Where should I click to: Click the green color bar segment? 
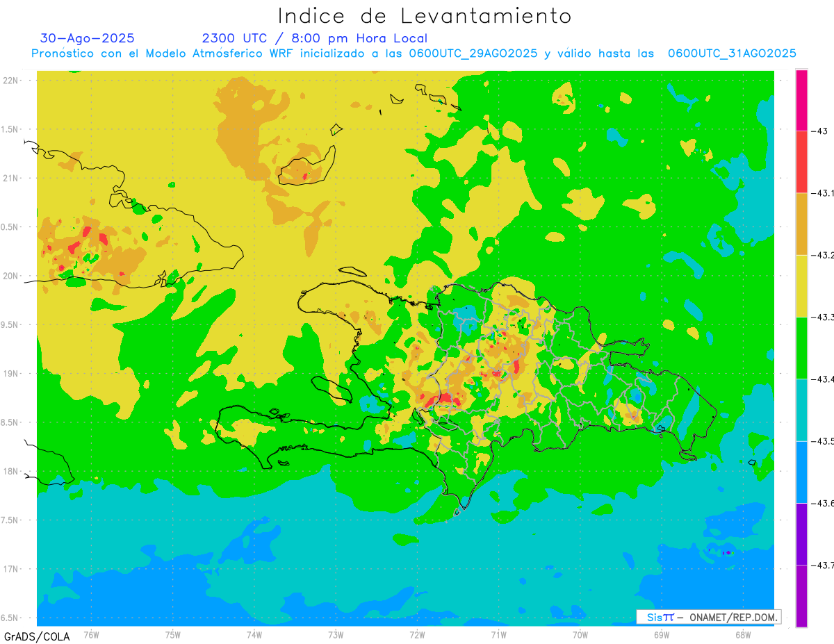pyautogui.click(x=801, y=347)
